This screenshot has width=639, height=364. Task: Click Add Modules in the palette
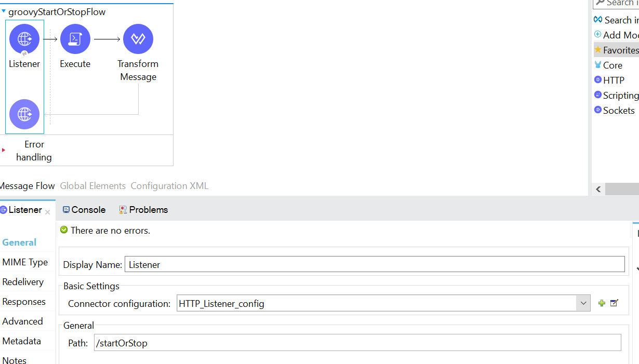pyautogui.click(x=618, y=35)
